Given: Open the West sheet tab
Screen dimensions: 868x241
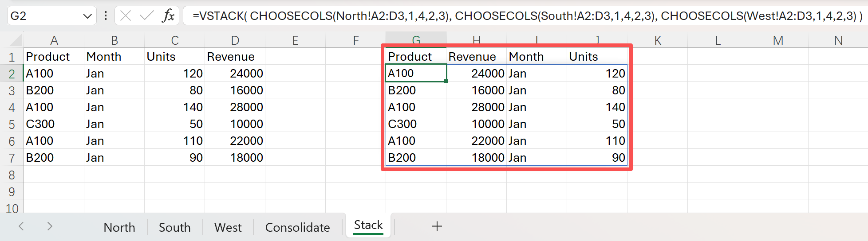Looking at the screenshot, I should pos(228,227).
